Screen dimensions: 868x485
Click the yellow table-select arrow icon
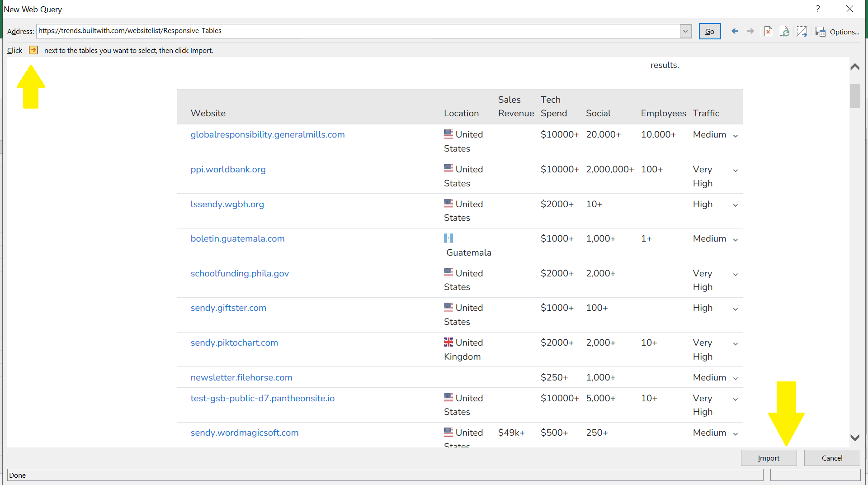(33, 50)
